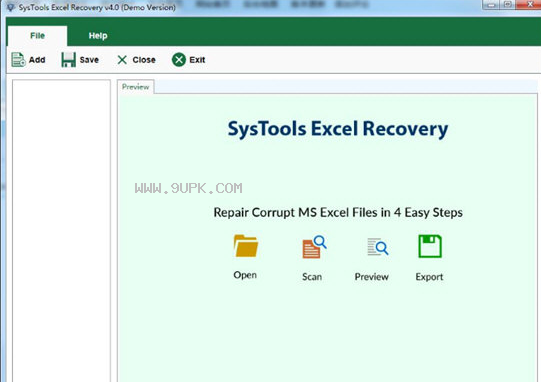Click the Add toolbar label
The width and height of the screenshot is (541, 382).
pyautogui.click(x=37, y=60)
